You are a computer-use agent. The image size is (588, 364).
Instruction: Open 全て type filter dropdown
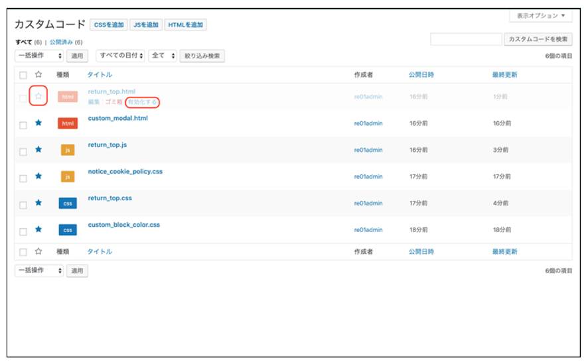(x=163, y=56)
